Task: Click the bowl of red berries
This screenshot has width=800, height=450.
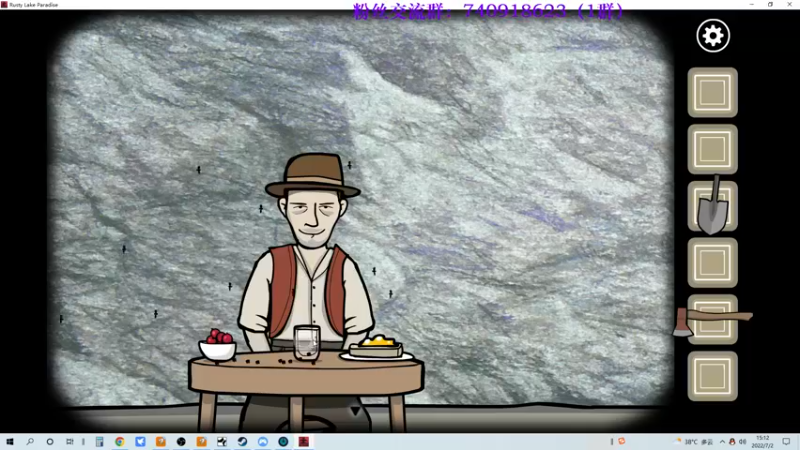Action: [218, 345]
